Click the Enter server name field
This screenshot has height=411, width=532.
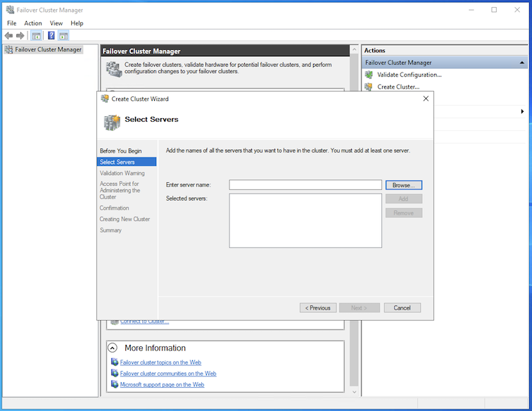(x=305, y=185)
